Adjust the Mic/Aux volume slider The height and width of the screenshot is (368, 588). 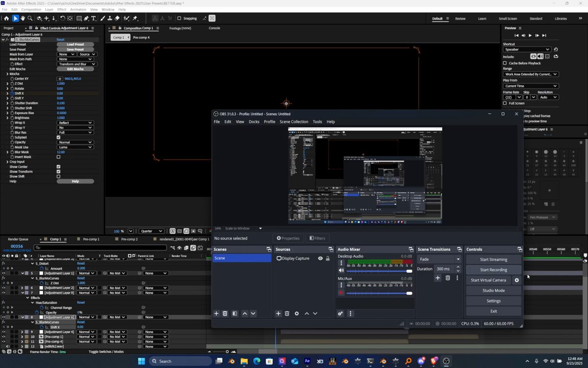(379, 293)
